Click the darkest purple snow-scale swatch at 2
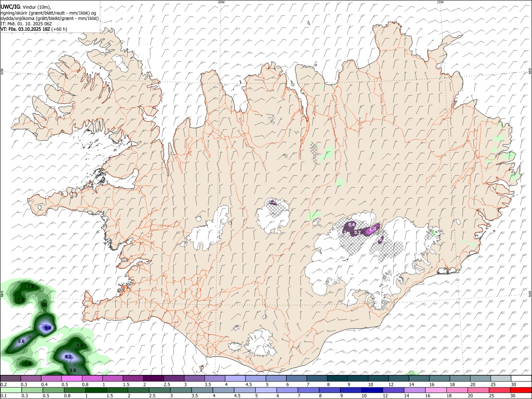This screenshot has height=399, width=532. (153, 378)
